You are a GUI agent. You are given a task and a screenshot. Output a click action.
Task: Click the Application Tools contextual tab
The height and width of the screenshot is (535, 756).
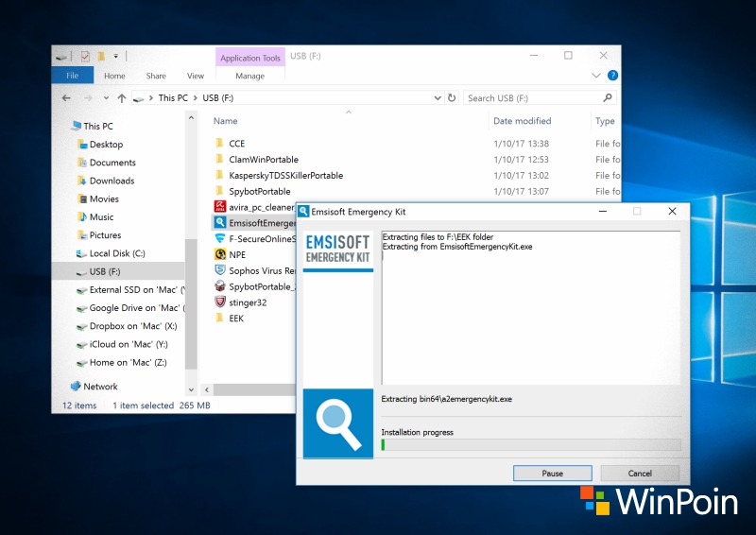tap(250, 58)
